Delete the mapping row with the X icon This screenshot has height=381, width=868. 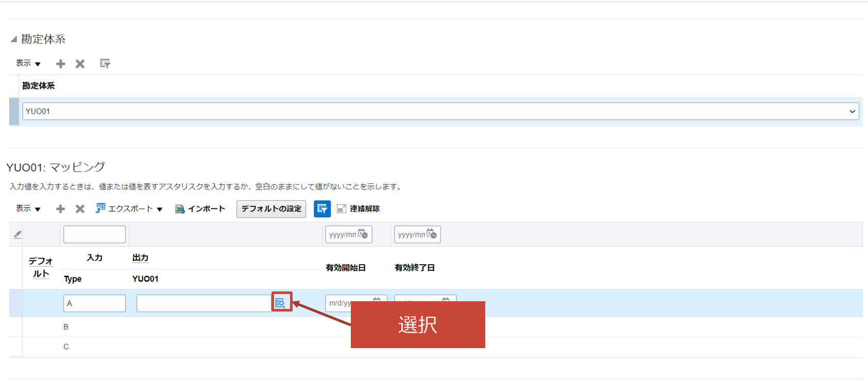(80, 209)
